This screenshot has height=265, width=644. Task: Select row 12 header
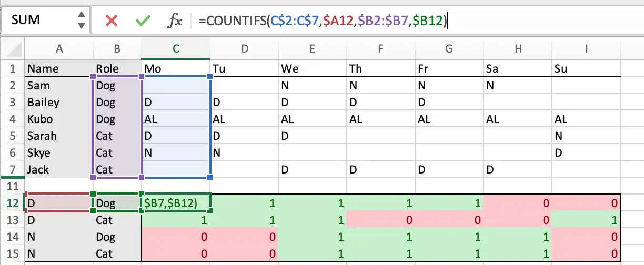tap(13, 203)
